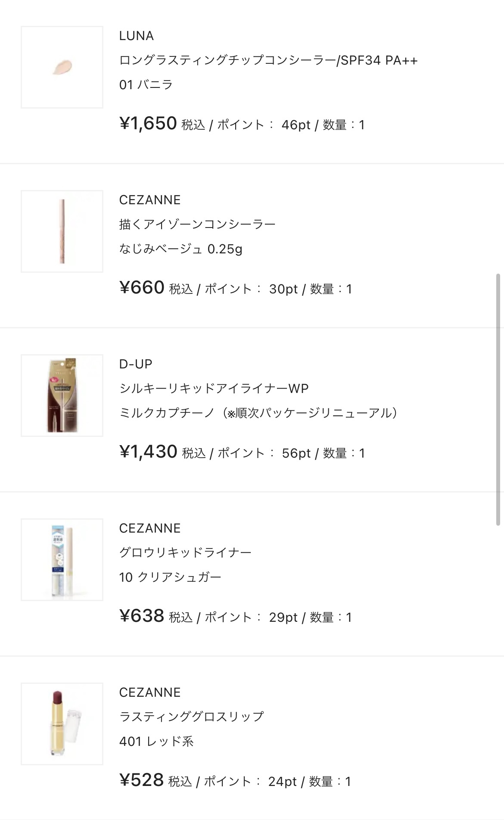View the CEZANNE eye zone concealer image
The height and width of the screenshot is (820, 504).
coord(62,231)
